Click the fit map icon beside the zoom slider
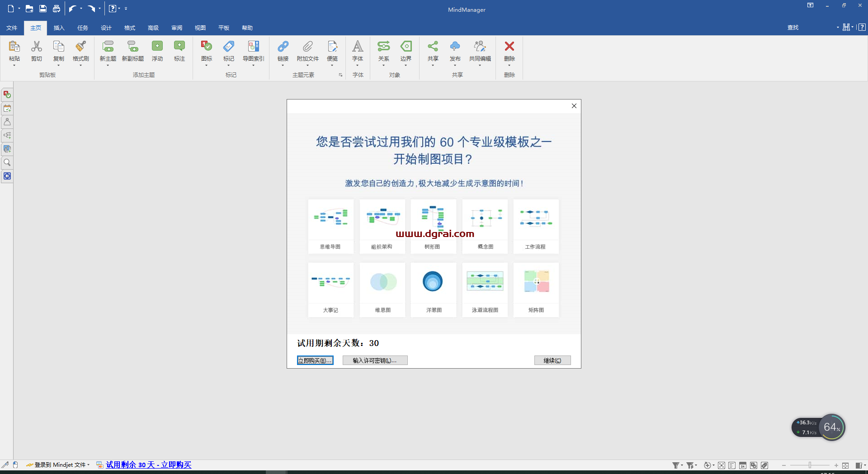 click(x=845, y=465)
